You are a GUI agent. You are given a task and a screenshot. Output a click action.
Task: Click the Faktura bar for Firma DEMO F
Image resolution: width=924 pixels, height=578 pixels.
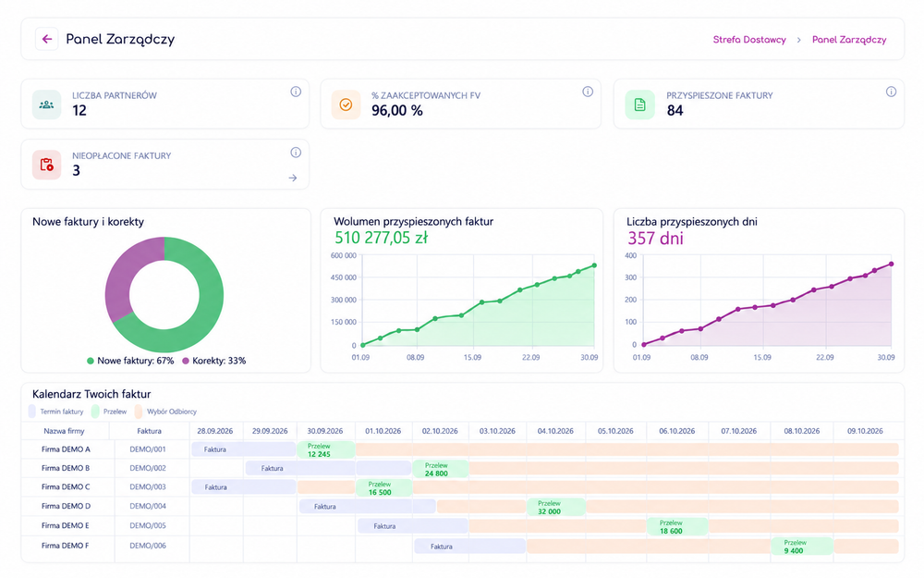[469, 547]
